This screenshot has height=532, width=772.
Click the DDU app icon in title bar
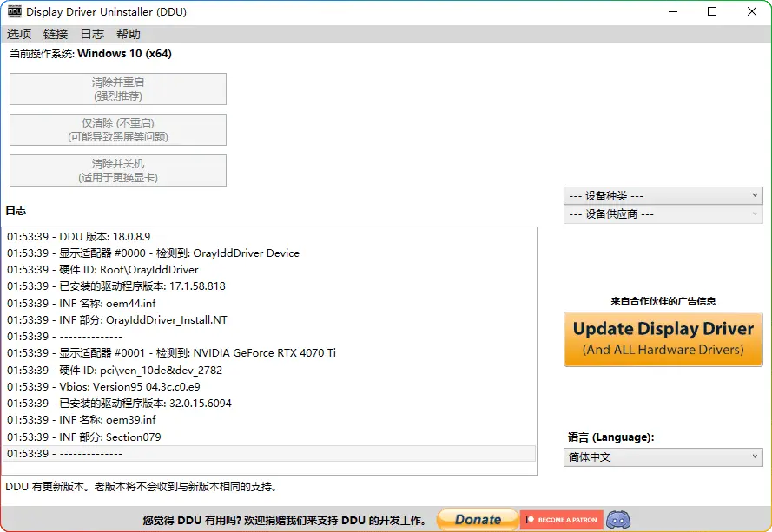(x=15, y=12)
